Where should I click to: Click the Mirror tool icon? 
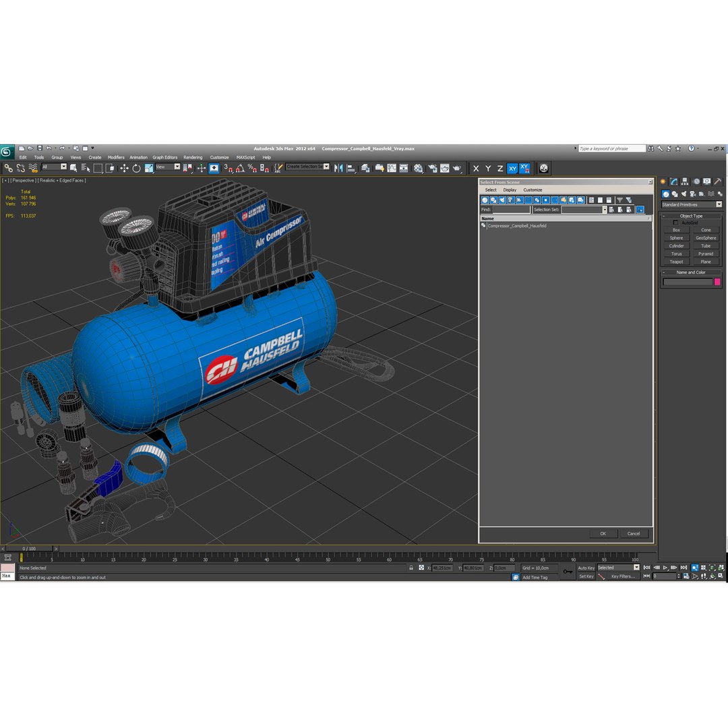coord(338,168)
